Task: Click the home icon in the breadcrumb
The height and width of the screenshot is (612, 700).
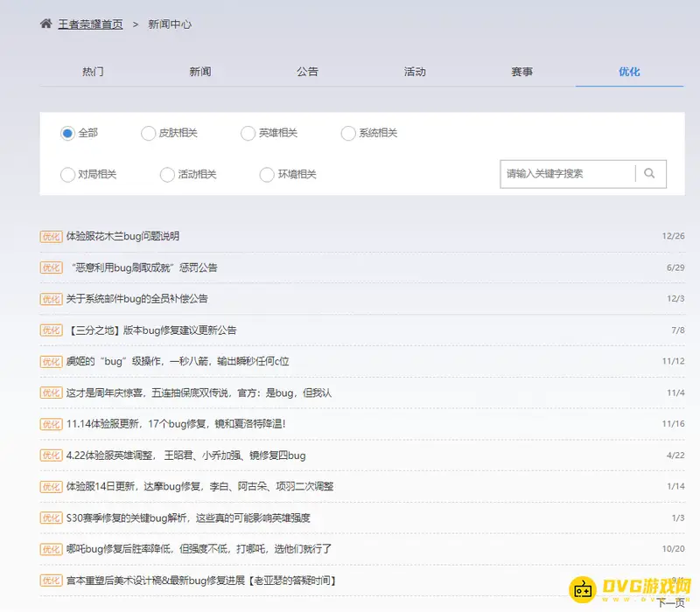Action: 45,24
